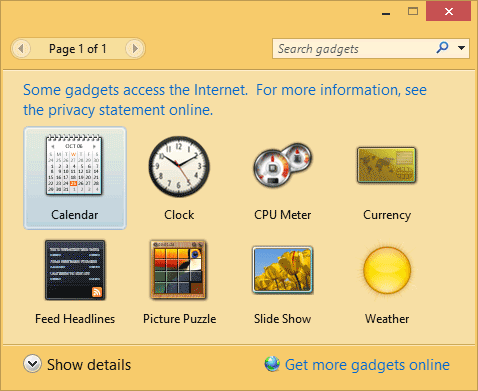Open the search options dropdown arrow
This screenshot has height=391, width=478.
point(462,48)
